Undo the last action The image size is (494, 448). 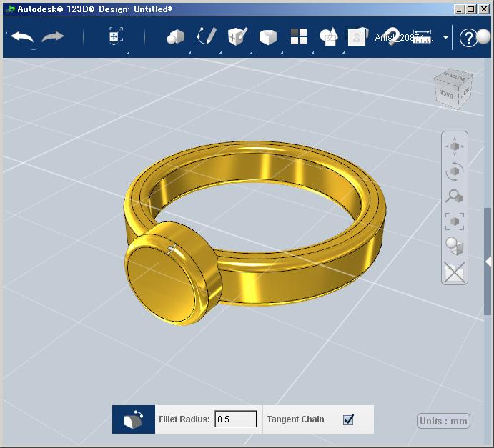22,37
